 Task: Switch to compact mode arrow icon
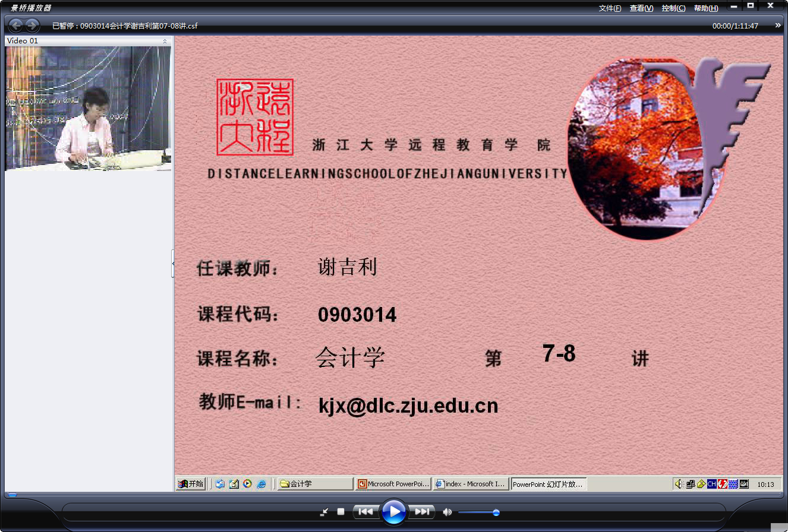point(324,512)
